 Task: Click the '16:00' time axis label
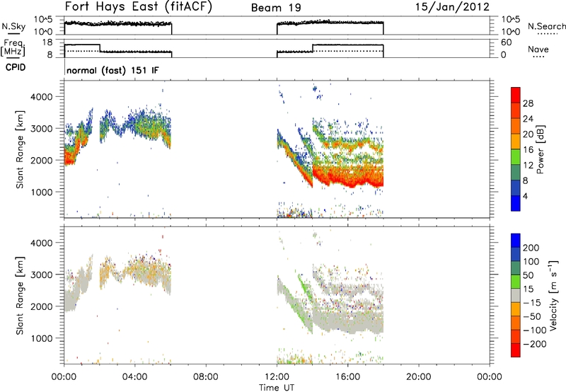(x=347, y=377)
